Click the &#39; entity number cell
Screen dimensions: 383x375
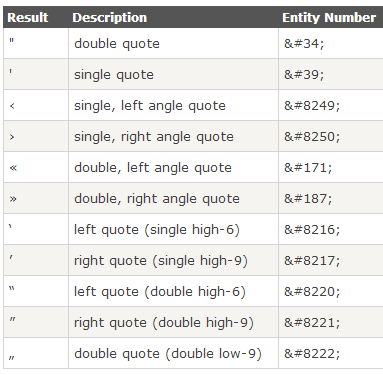coord(331,74)
